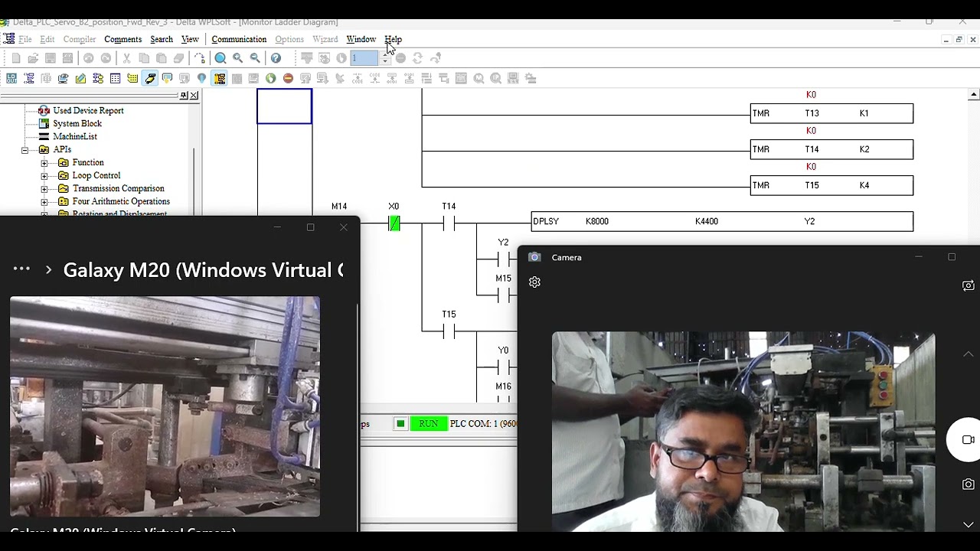Image resolution: width=980 pixels, height=551 pixels.
Task: Expand the Transmission Comparison folder node
Action: [x=44, y=189]
